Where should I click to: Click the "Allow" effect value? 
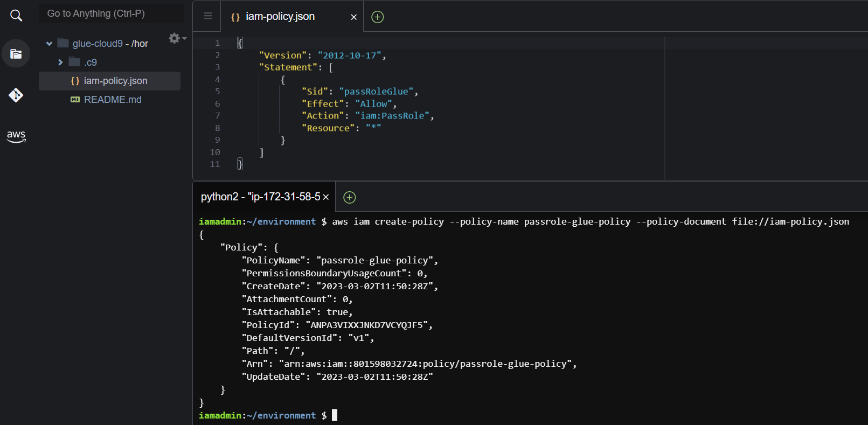tap(374, 104)
